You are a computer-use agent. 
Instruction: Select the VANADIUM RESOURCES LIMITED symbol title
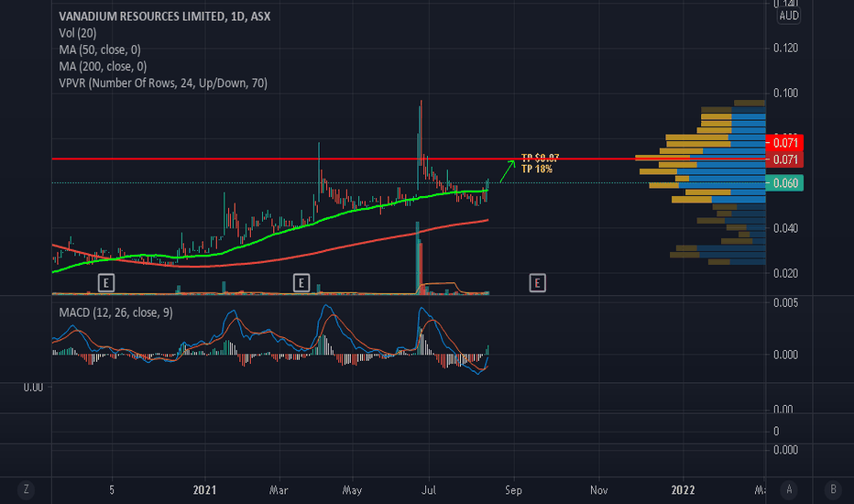coord(165,16)
